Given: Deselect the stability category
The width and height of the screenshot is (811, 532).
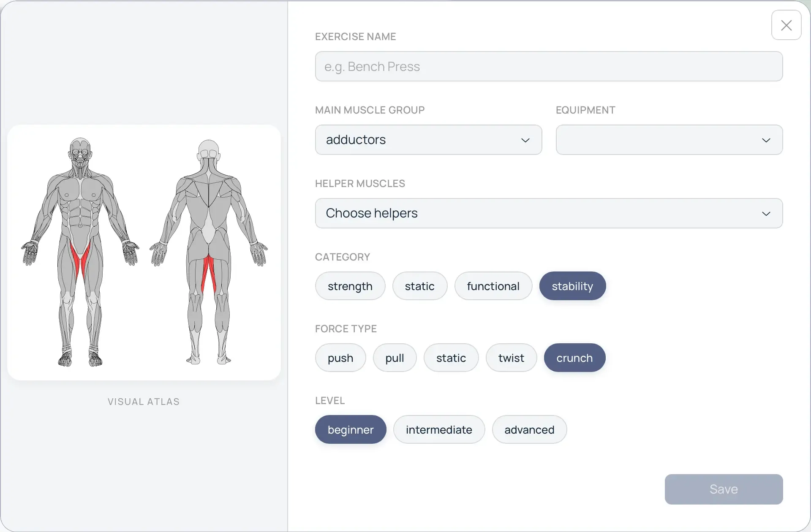Looking at the screenshot, I should tap(572, 286).
